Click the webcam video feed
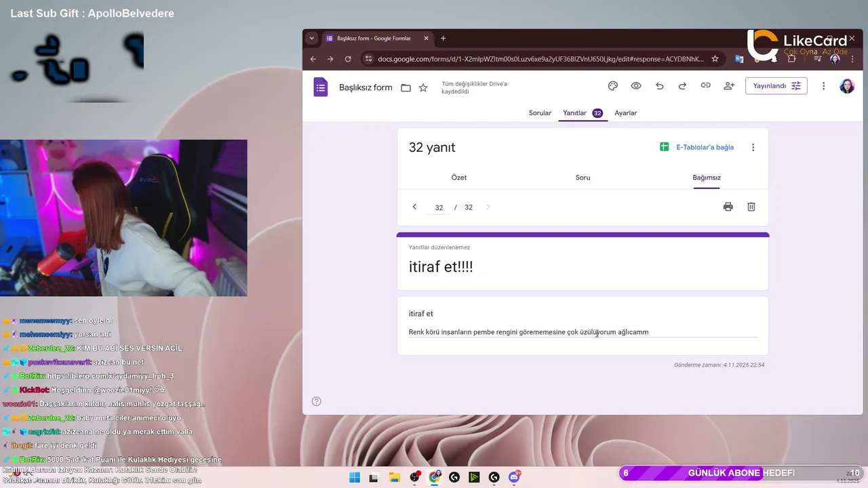Viewport: 868px width, 488px height. click(x=123, y=218)
